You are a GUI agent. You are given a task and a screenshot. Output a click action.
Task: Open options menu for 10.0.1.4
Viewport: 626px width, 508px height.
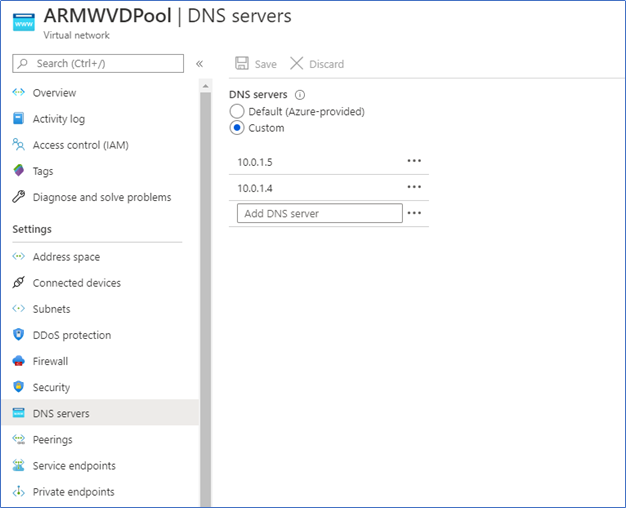pyautogui.click(x=414, y=187)
